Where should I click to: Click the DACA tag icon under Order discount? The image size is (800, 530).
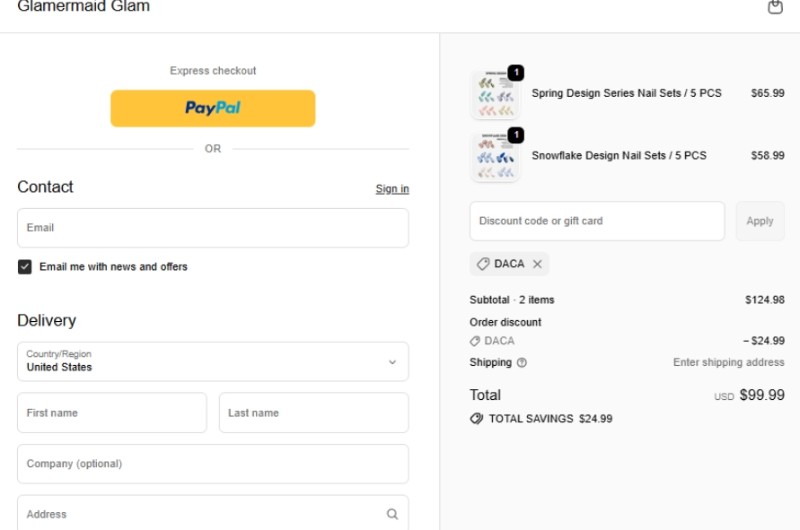475,341
